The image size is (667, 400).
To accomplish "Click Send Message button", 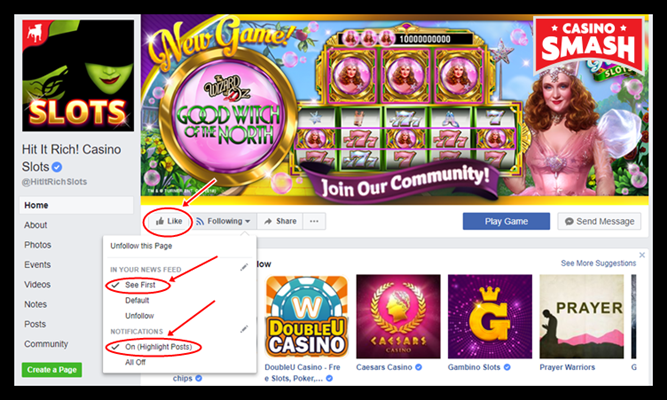I will pyautogui.click(x=599, y=221).
